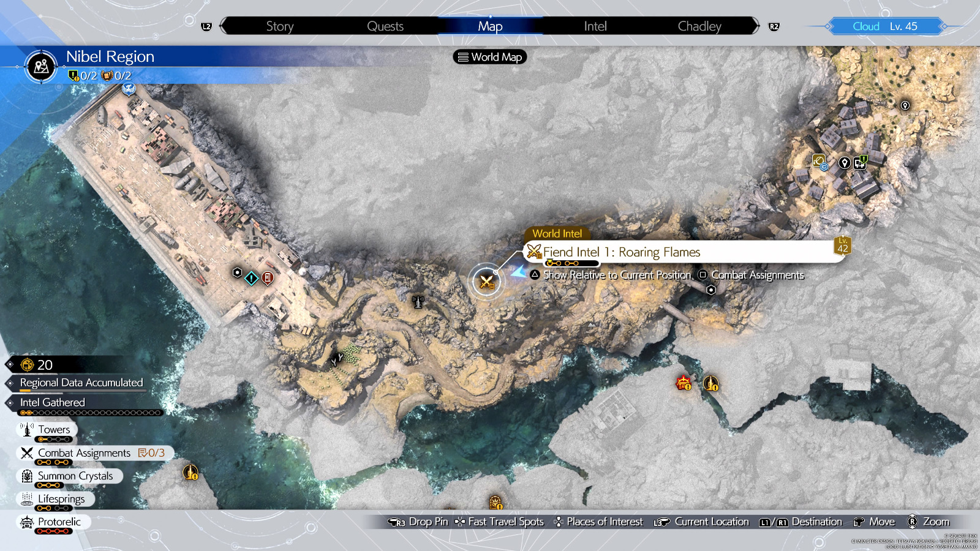Toggle the Lifesprings legend filter
The width and height of the screenshot is (980, 551).
pos(55,499)
